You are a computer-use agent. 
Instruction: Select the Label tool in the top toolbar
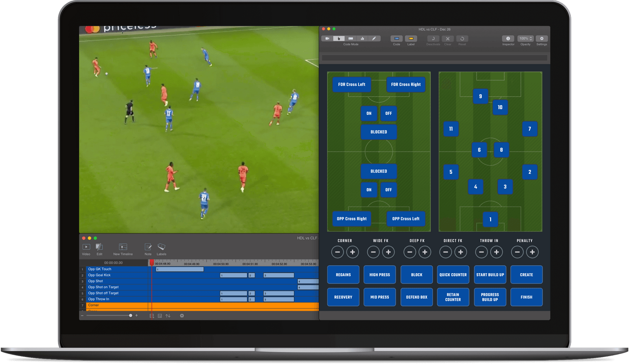click(411, 39)
